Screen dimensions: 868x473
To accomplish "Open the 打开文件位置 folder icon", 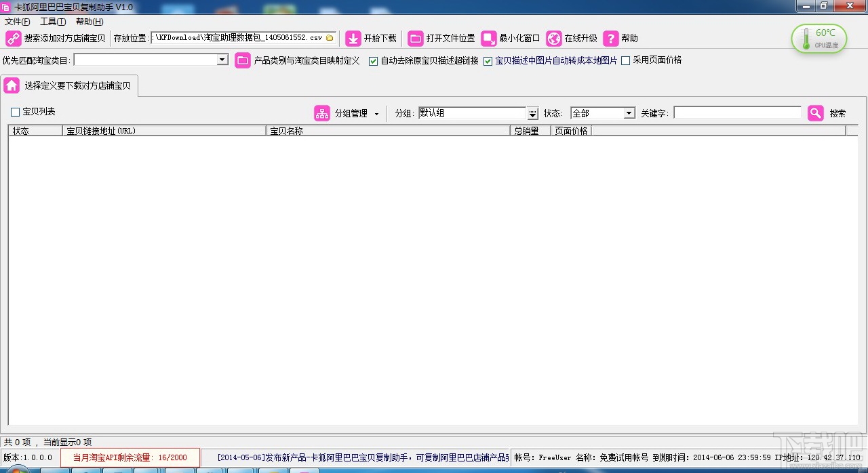I will point(416,38).
